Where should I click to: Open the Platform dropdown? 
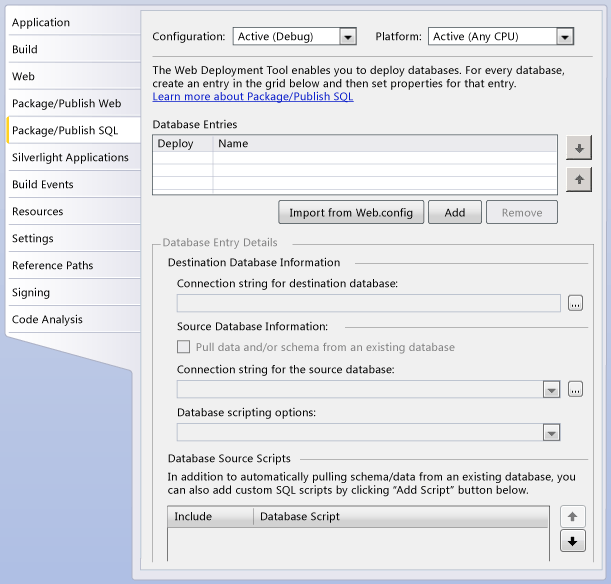point(564,37)
